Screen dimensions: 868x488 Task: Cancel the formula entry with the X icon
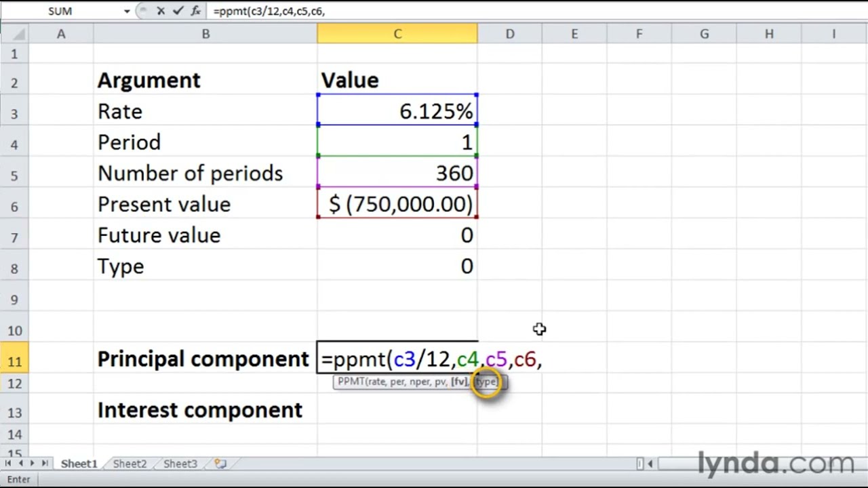tap(161, 11)
